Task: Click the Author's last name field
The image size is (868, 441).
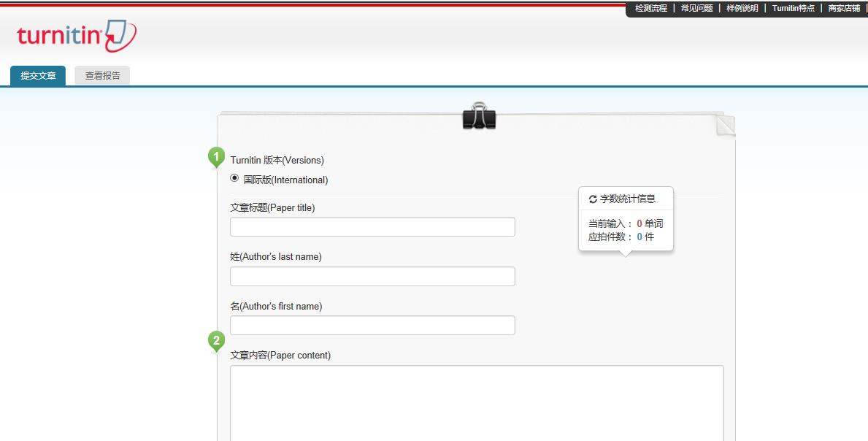Action: click(x=372, y=277)
